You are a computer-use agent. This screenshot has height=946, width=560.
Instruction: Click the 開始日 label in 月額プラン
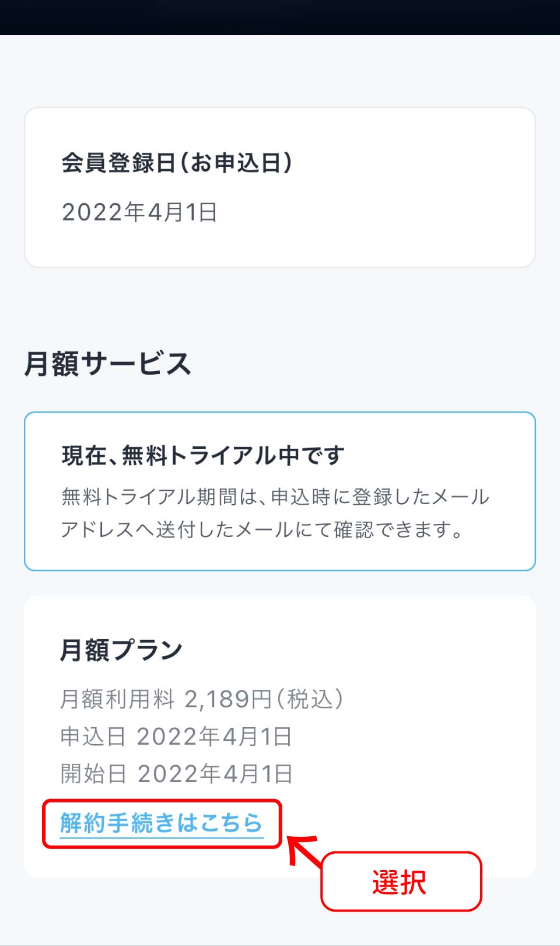pos(93,774)
